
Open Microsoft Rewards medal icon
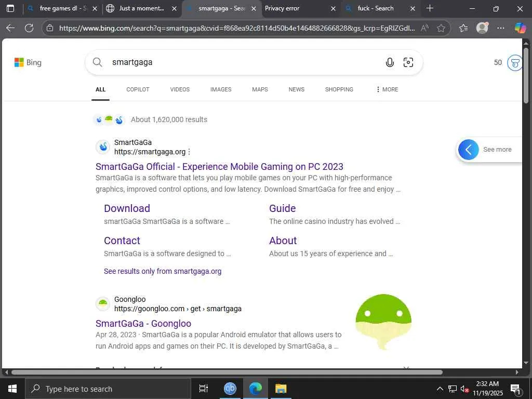[x=515, y=63]
